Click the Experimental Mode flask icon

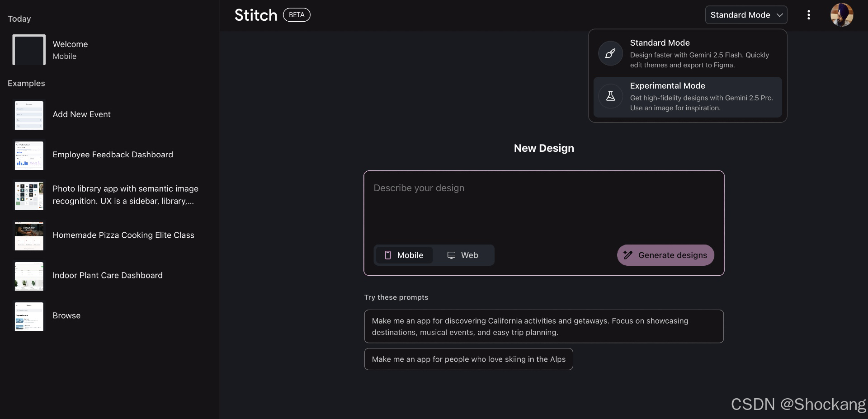click(610, 96)
